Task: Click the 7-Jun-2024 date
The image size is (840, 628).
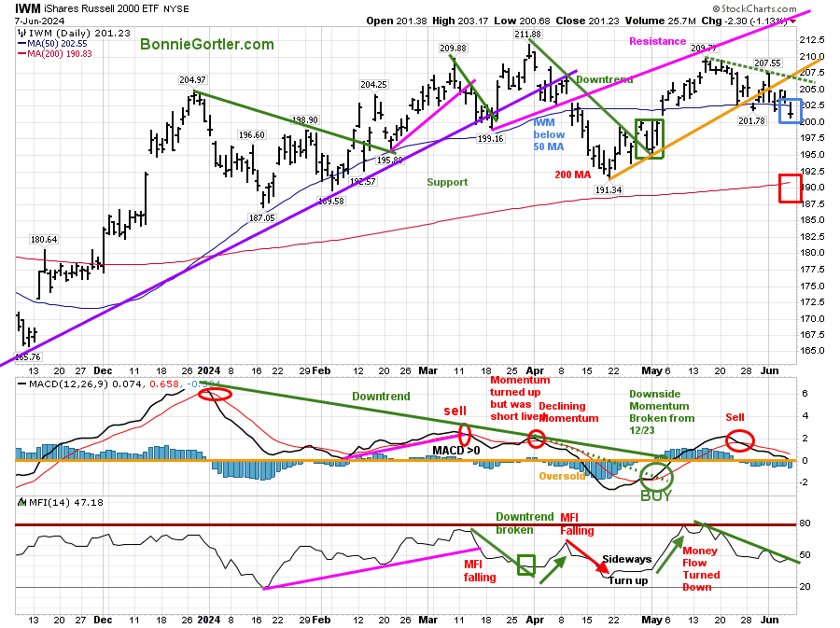Action: (39, 21)
